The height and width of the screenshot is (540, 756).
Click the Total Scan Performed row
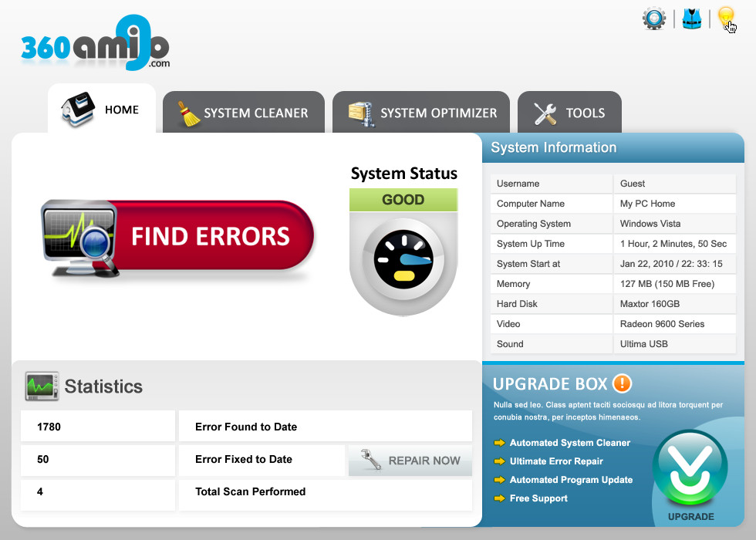click(x=326, y=494)
